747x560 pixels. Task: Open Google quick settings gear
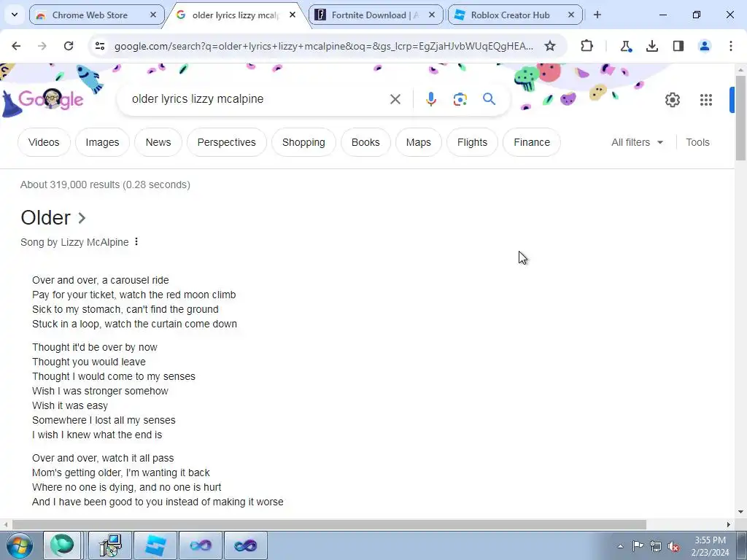(672, 99)
